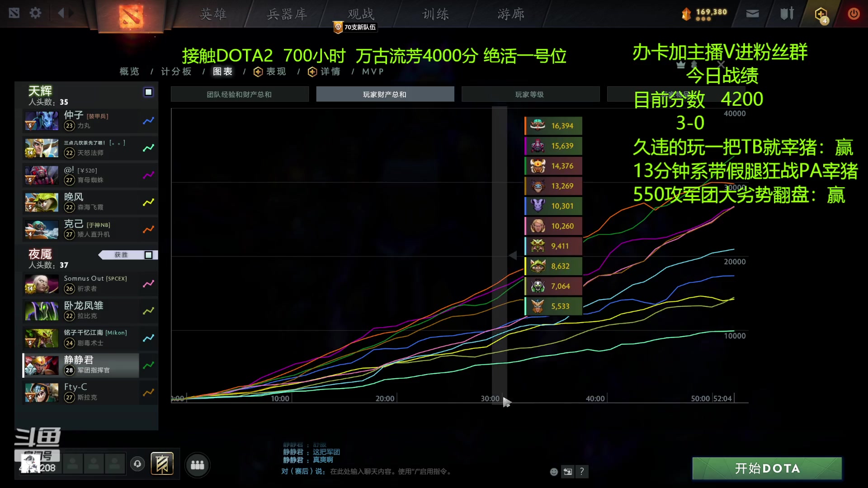Switch to 图表 graphs sub-tab
Viewport: 868px width, 488px height.
222,71
